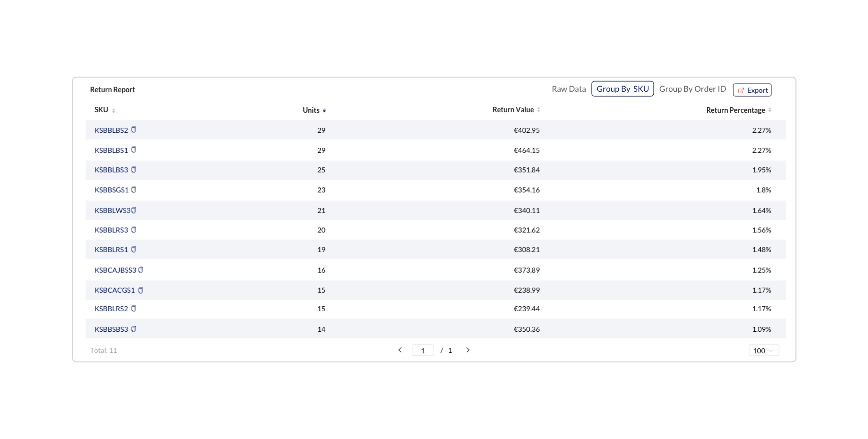Sort table by SKU column arrows

click(114, 110)
